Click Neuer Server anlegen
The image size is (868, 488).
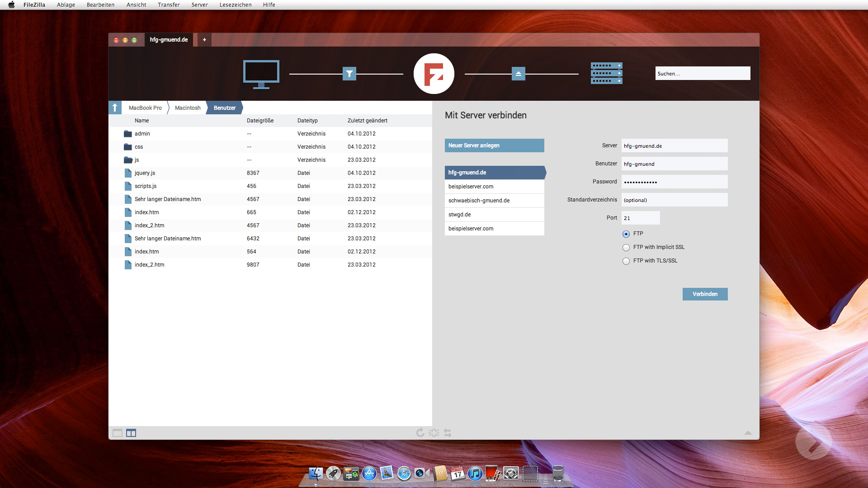click(494, 145)
